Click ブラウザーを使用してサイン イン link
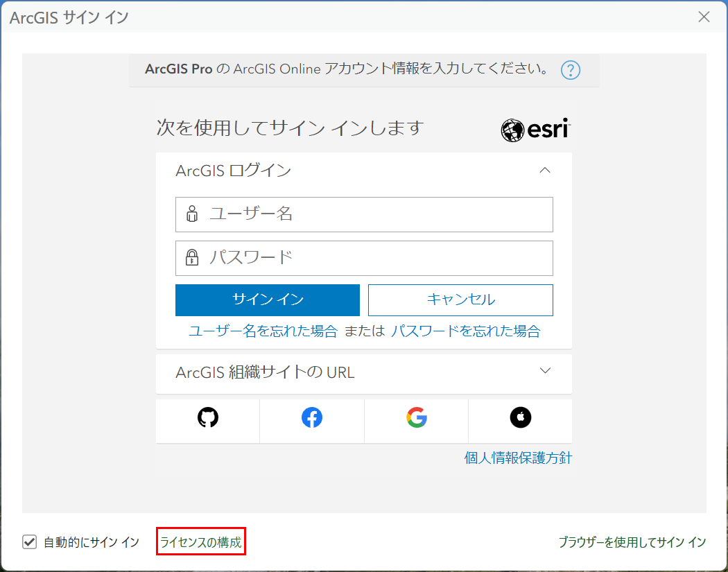The width and height of the screenshot is (728, 572). [x=632, y=541]
